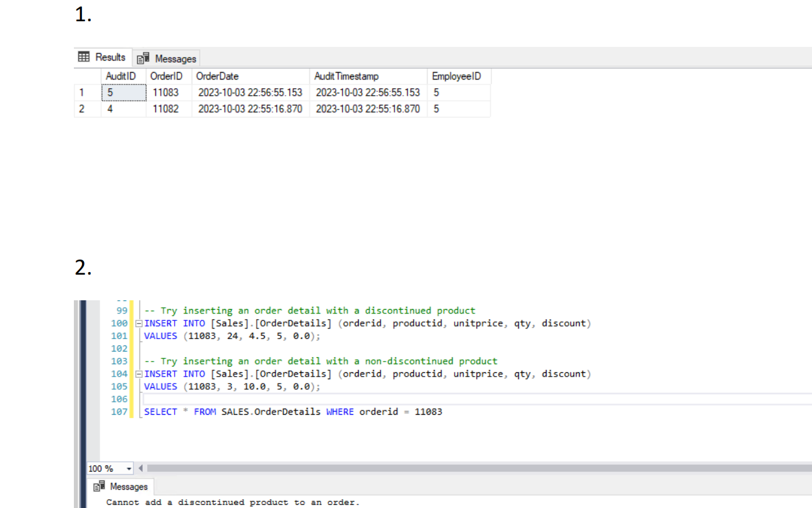This screenshot has height=508, width=812.
Task: Click the Messages icon in bottom pane
Action: (98, 486)
